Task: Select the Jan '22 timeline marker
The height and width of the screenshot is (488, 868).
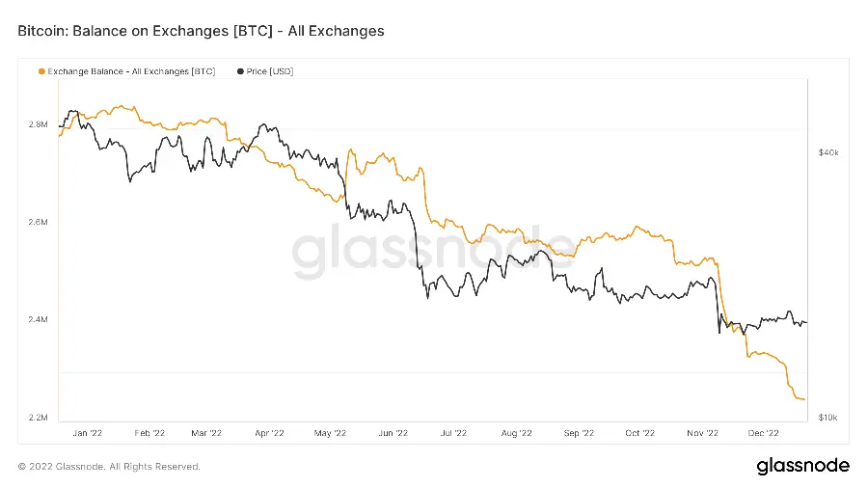Action: (x=88, y=433)
